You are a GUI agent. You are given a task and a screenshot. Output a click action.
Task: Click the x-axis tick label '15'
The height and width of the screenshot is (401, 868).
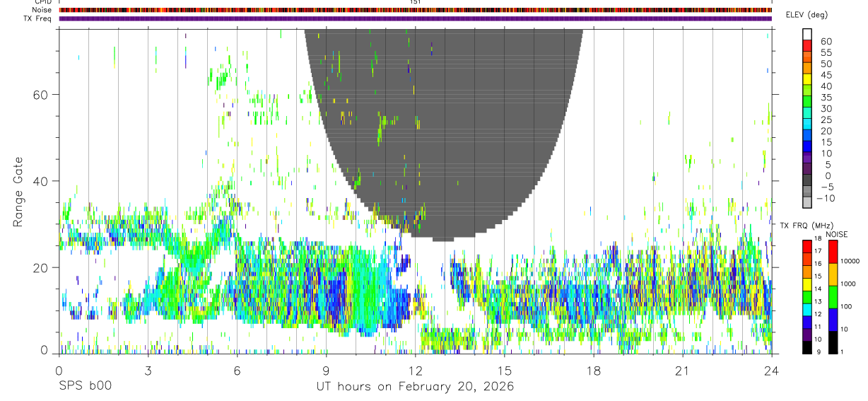(x=504, y=370)
